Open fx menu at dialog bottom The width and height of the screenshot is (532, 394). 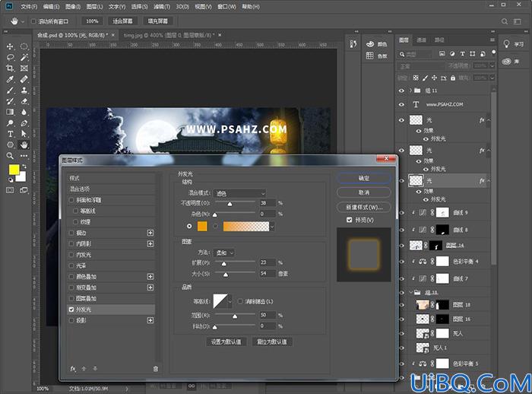[x=73, y=369]
